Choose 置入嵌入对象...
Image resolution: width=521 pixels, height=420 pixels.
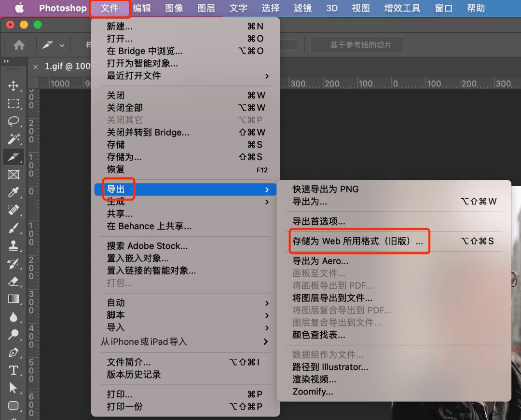tap(185, 258)
